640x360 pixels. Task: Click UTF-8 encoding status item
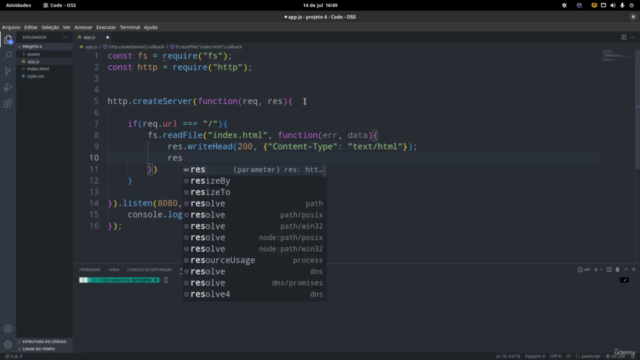tap(556, 356)
